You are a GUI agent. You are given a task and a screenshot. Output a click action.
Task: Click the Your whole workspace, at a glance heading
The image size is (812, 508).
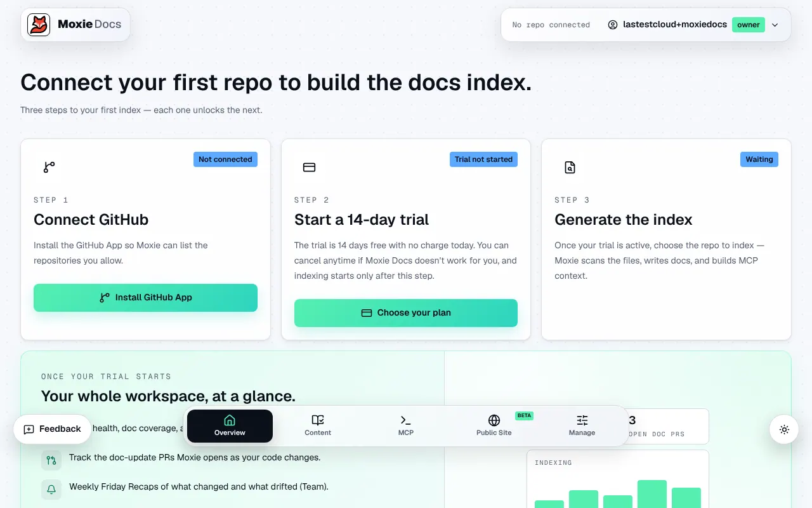[x=168, y=396]
